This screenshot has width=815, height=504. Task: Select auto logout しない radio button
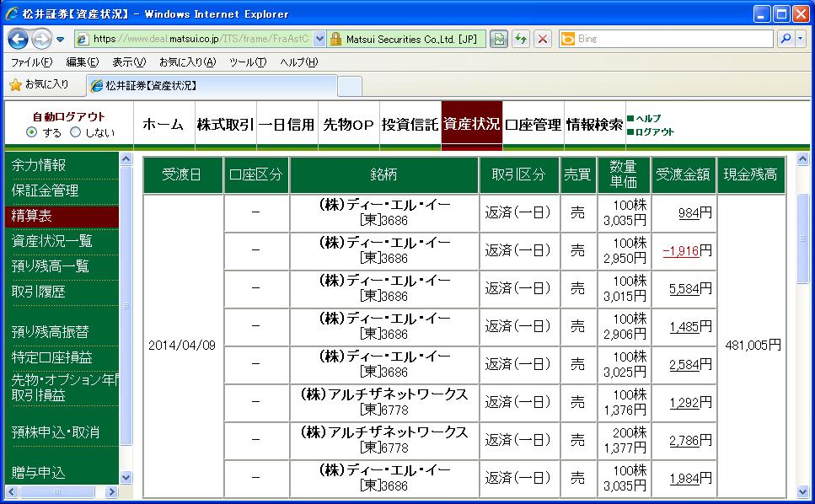[x=75, y=132]
